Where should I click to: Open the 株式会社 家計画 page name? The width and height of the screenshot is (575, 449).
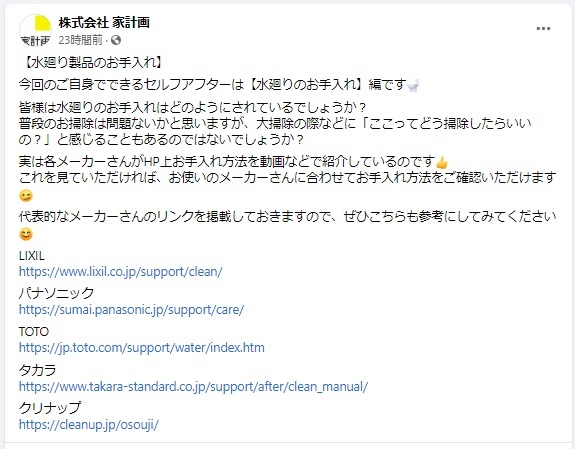[104, 23]
